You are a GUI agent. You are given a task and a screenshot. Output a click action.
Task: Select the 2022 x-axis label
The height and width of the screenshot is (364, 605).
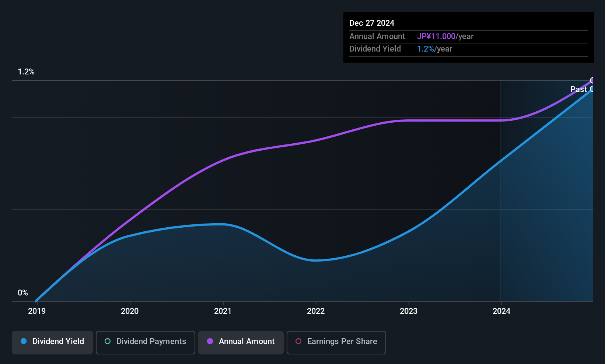click(x=316, y=311)
